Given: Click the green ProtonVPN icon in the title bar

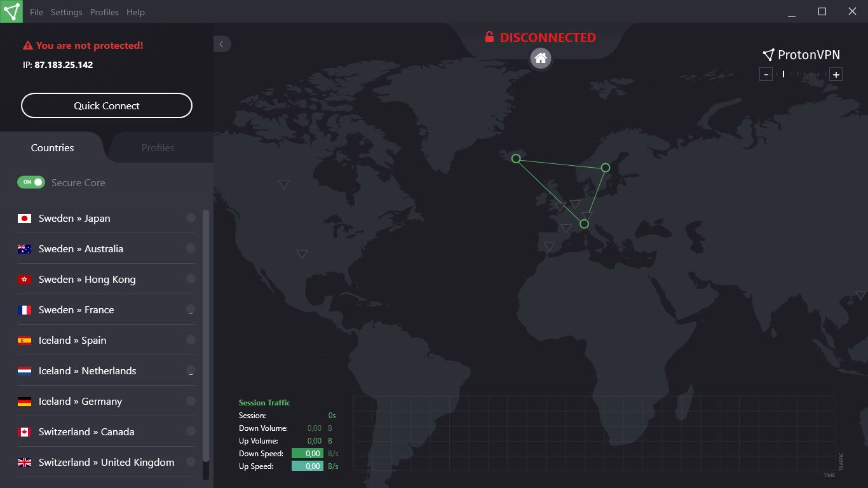Looking at the screenshot, I should pos(11,11).
